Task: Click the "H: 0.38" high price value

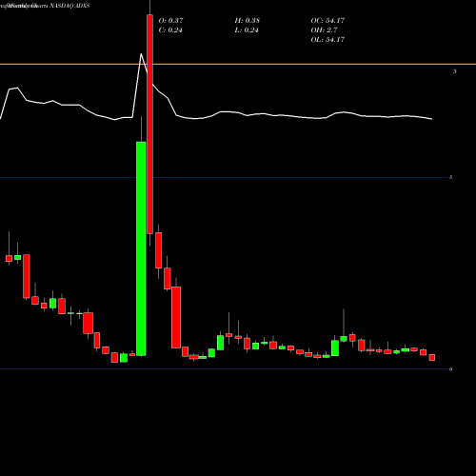Action: (248, 21)
